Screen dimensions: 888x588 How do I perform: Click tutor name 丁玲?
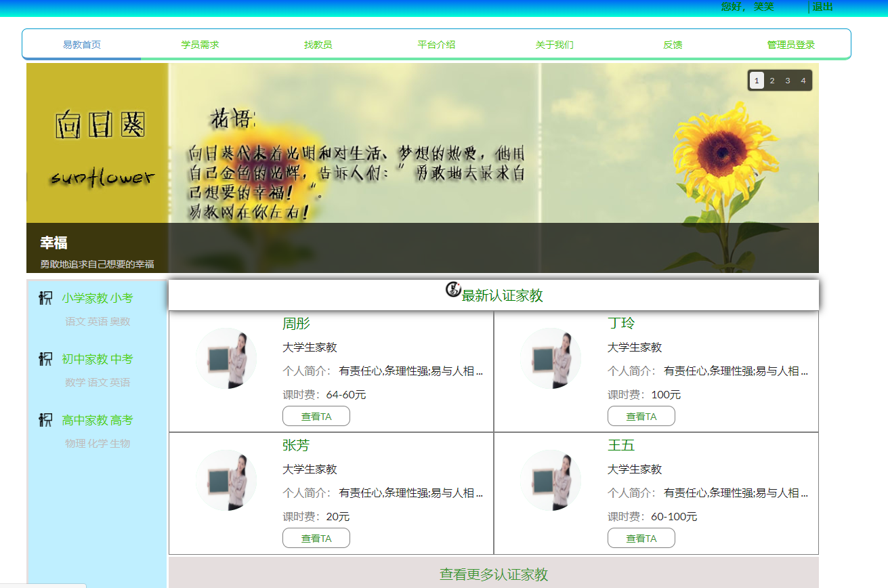pyautogui.click(x=620, y=323)
